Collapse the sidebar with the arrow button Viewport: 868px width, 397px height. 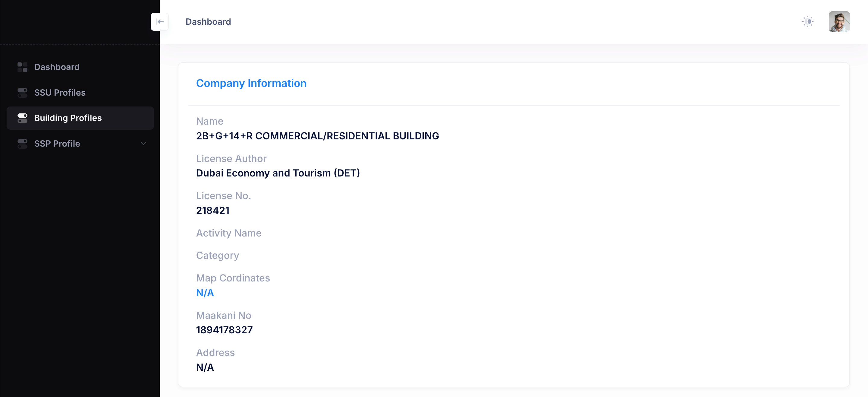[x=160, y=22]
